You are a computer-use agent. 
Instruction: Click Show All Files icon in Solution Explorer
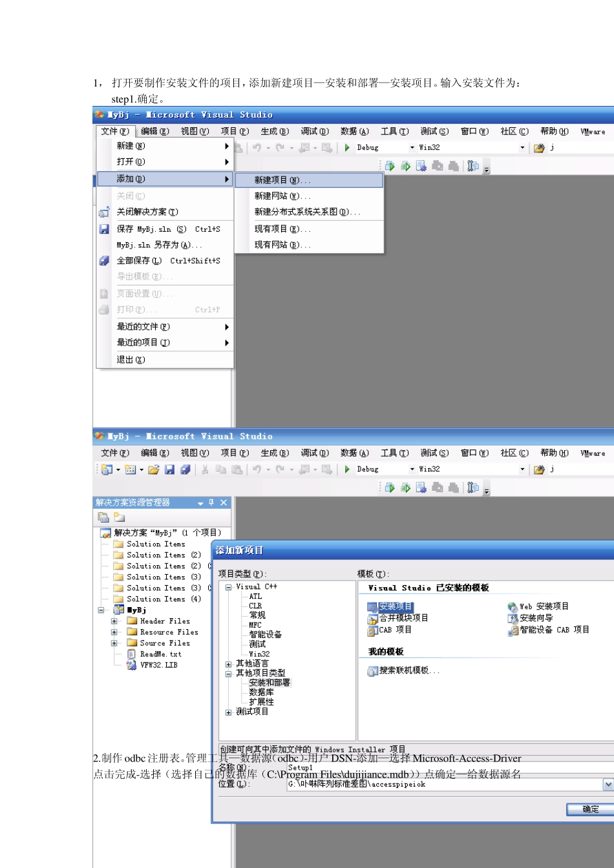click(x=119, y=517)
